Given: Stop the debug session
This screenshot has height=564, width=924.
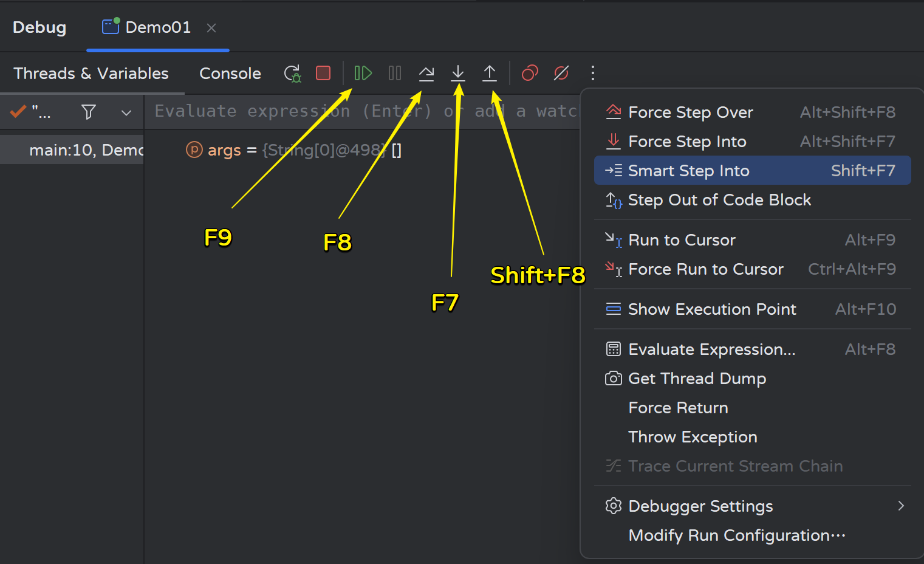Looking at the screenshot, I should 323,74.
